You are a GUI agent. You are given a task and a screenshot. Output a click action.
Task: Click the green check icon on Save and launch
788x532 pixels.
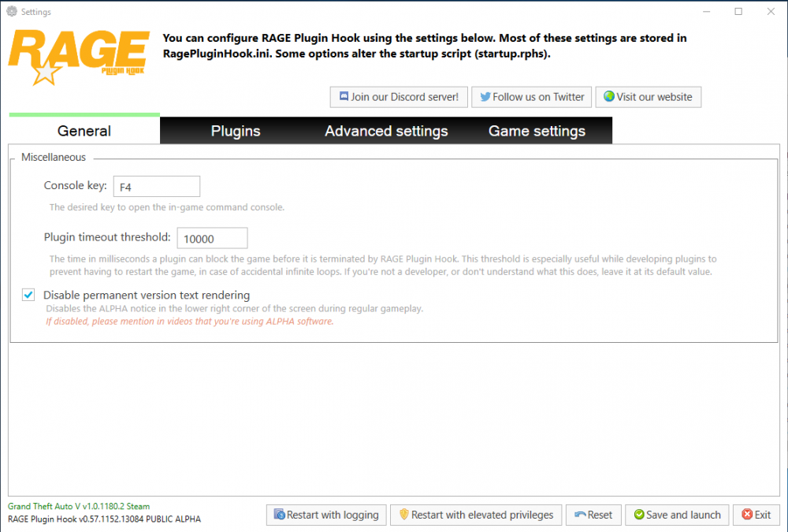639,515
